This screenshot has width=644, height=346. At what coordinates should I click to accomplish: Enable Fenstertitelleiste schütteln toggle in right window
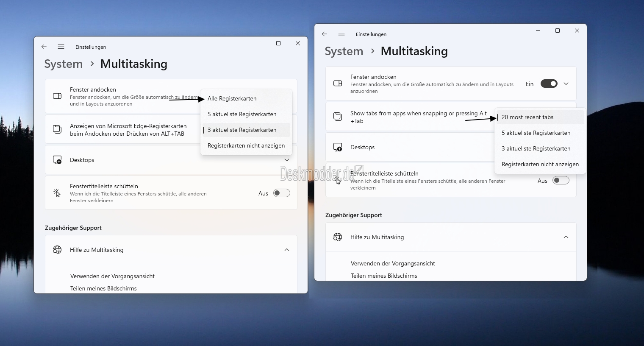[x=561, y=181]
